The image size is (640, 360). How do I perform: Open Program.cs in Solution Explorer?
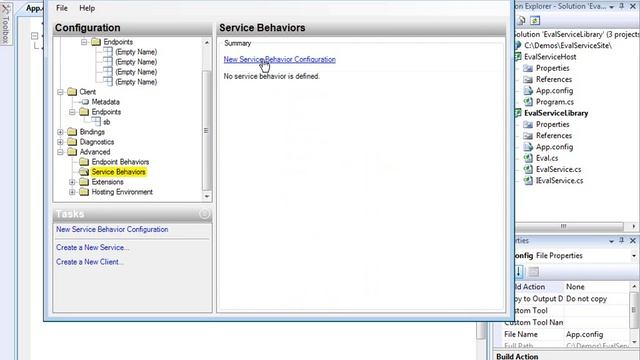point(555,102)
